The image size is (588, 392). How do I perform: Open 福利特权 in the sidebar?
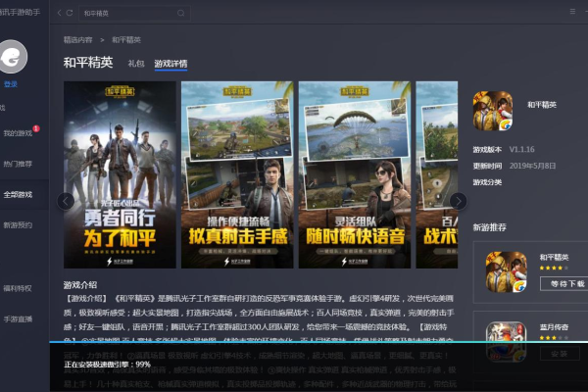(x=18, y=288)
